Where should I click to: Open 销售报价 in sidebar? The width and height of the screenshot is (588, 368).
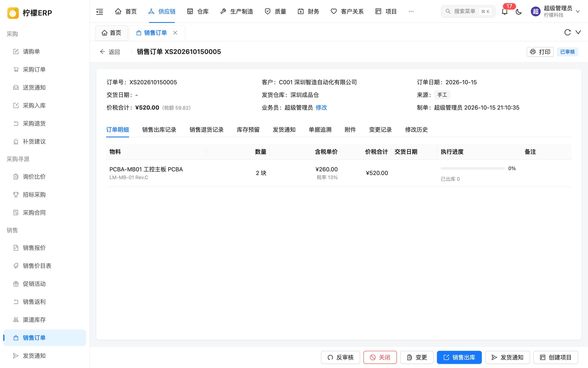[x=45, y=248]
